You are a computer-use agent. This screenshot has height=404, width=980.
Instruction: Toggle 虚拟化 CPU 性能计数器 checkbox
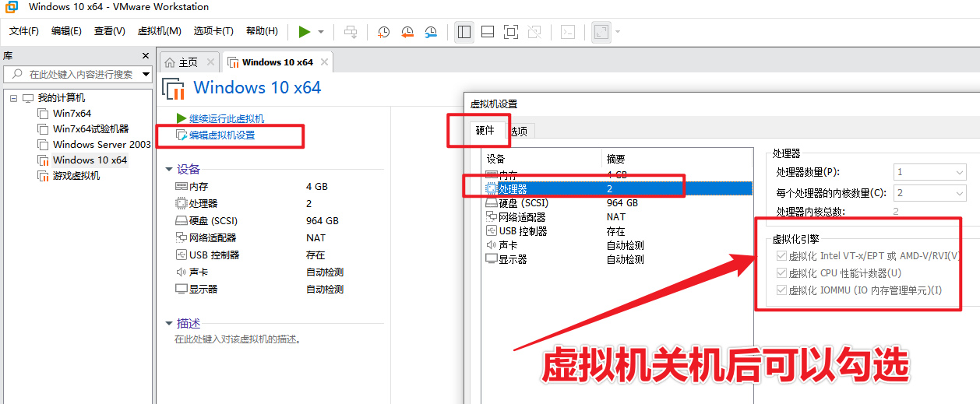pyautogui.click(x=781, y=273)
